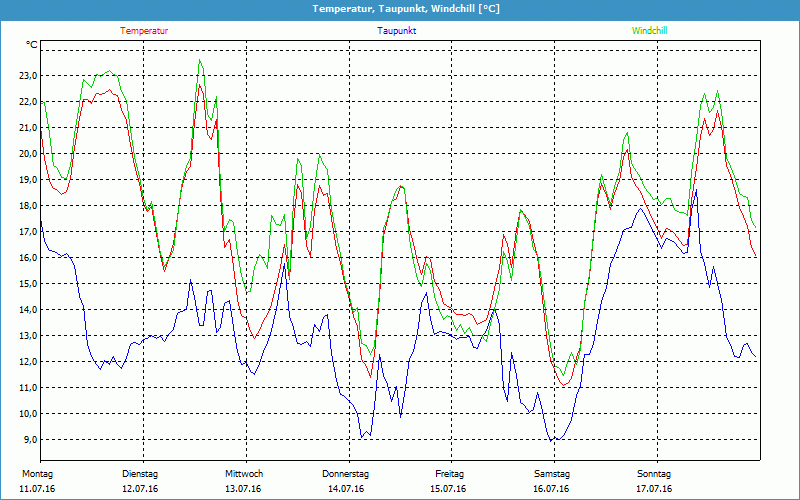The height and width of the screenshot is (500, 800).
Task: Click the Samstag day label
Action: pos(552,474)
